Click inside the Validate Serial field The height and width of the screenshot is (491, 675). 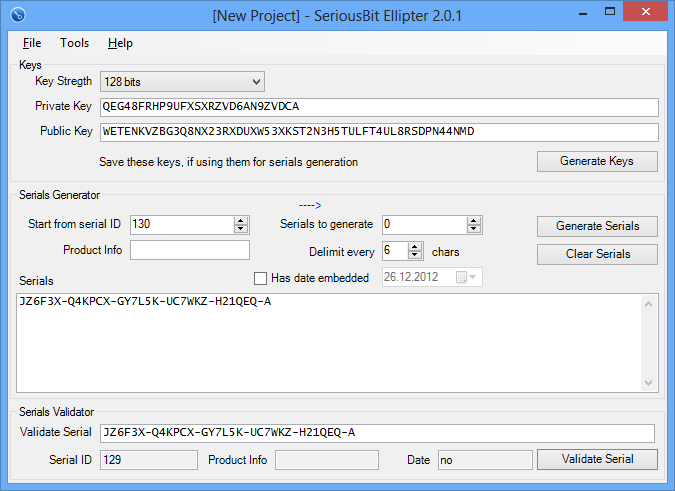(x=378, y=433)
